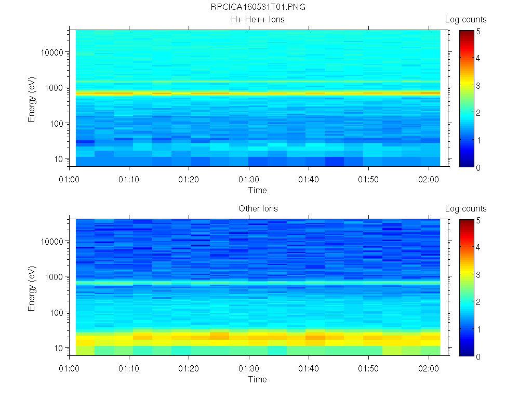Click the "1000" energy tick of H+ He++ Ions plot
Image resolution: width=532 pixels, height=399 pixels.
[54, 88]
